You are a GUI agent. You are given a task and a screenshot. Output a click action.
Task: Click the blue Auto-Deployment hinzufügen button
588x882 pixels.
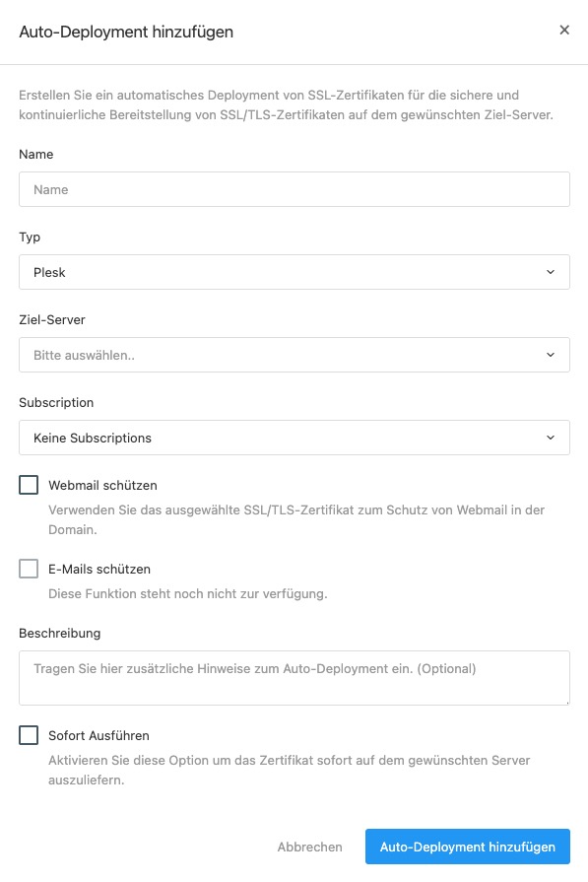468,847
